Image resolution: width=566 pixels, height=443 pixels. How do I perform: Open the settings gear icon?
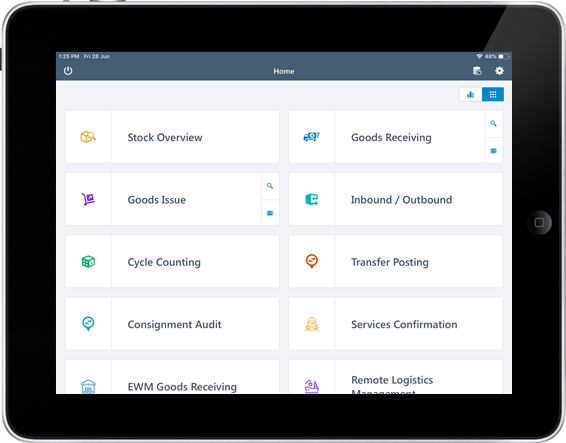click(499, 71)
